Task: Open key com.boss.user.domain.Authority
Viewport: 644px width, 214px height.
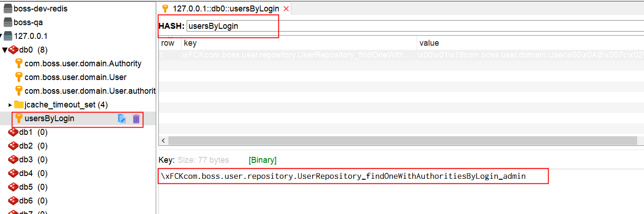Action: click(x=83, y=64)
